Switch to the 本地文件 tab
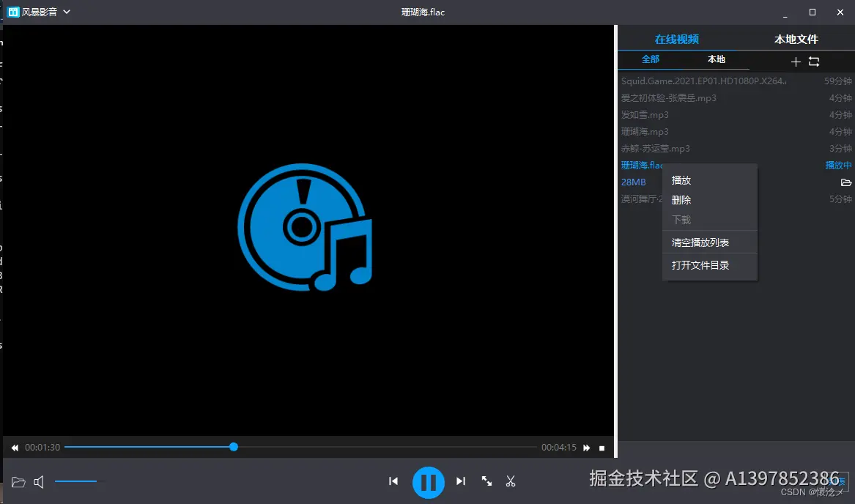855x504 pixels. (796, 40)
